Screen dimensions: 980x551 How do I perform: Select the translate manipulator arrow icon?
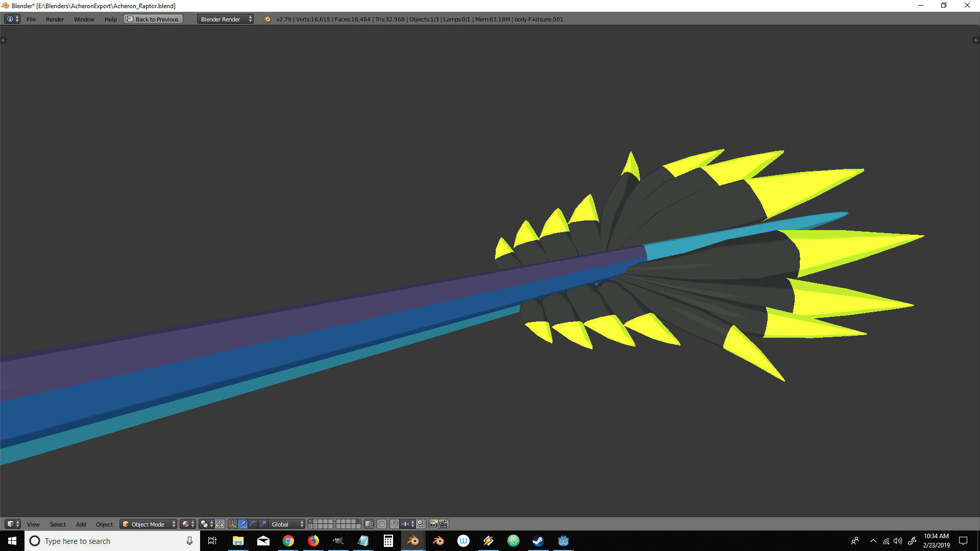242,524
